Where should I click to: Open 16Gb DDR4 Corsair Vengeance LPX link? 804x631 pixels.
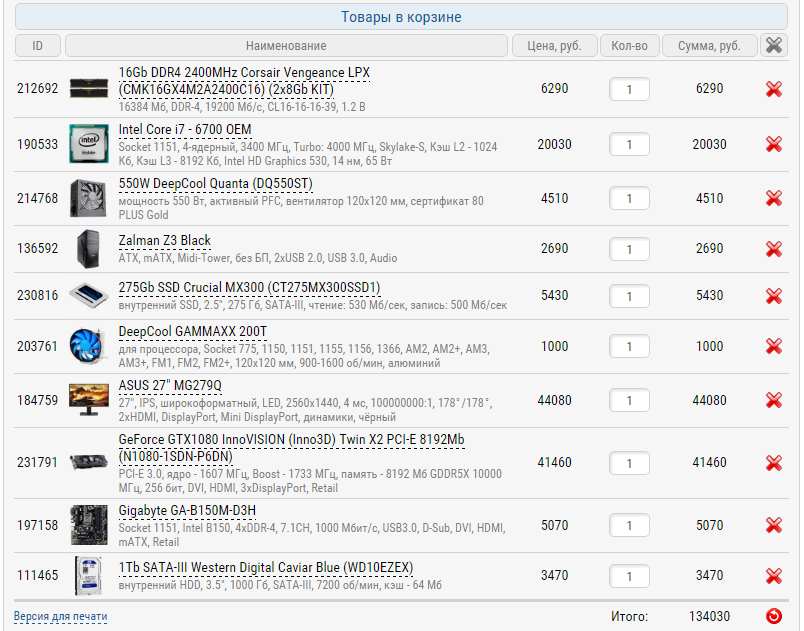pyautogui.click(x=244, y=81)
